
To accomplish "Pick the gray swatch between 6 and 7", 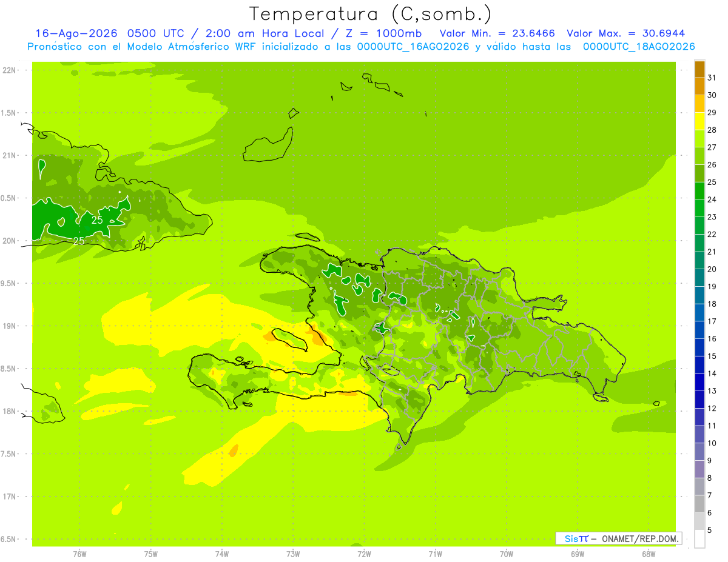I will click(x=699, y=504).
